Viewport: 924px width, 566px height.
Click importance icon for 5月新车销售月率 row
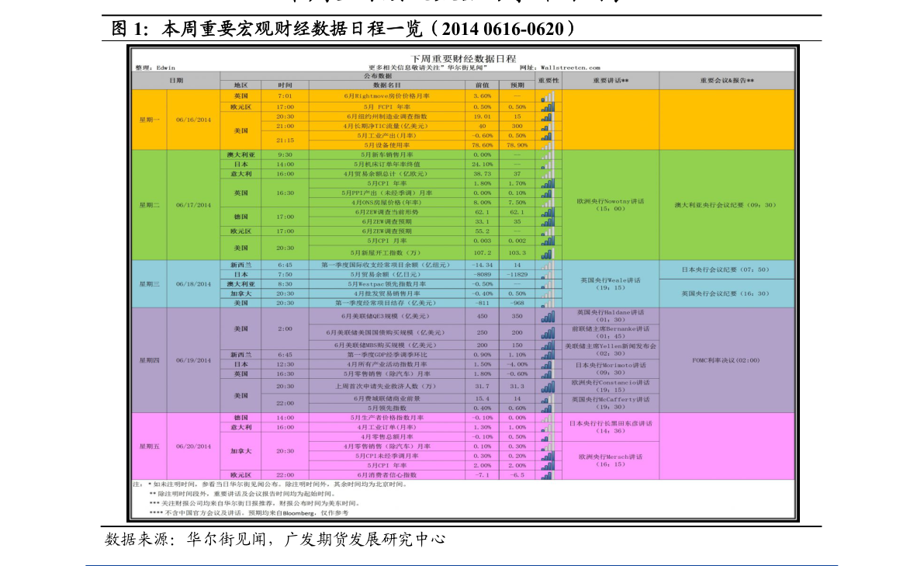coord(548,155)
